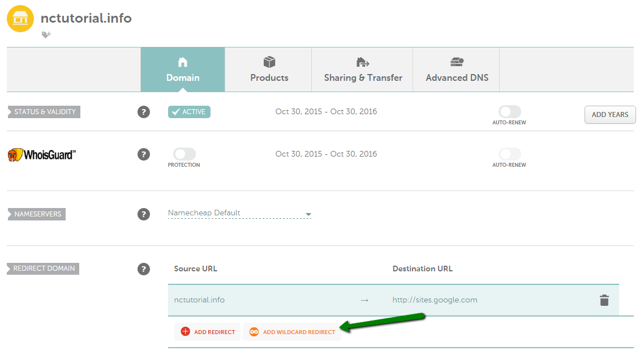The image size is (644, 355).
Task: Click the Source URL column header
Action: (x=195, y=269)
